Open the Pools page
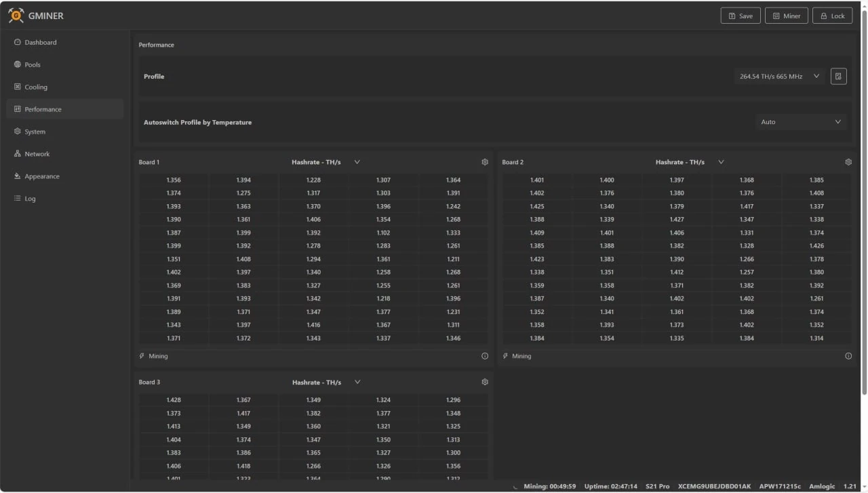Screen dimensions: 868x493 tap(33, 64)
